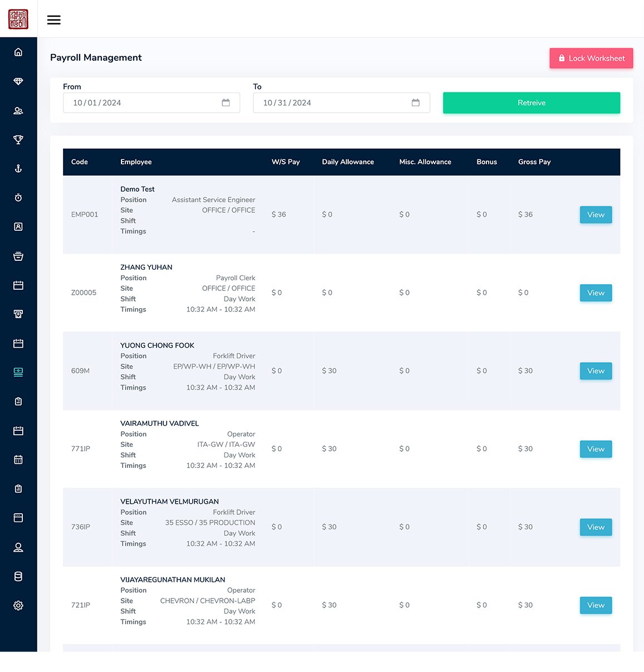This screenshot has height=672, width=644.
Task: Click the name ZHANG YUHAN
Action: tap(147, 267)
